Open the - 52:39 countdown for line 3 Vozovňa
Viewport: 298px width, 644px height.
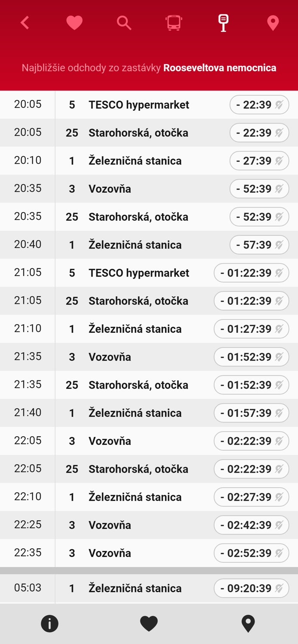pyautogui.click(x=259, y=188)
